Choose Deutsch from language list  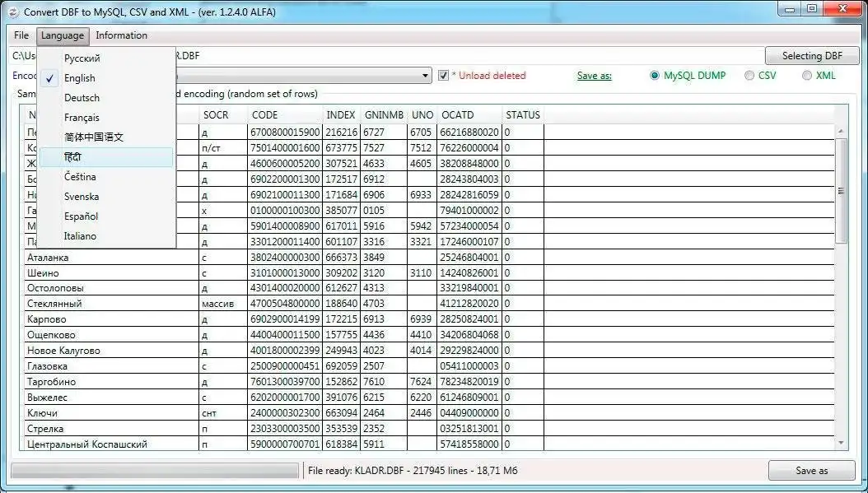pyautogui.click(x=106, y=98)
